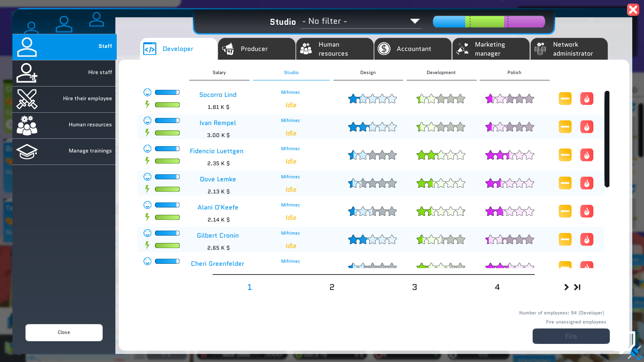Jump to last page arrow
The height and width of the screenshot is (362, 644).
tap(577, 287)
